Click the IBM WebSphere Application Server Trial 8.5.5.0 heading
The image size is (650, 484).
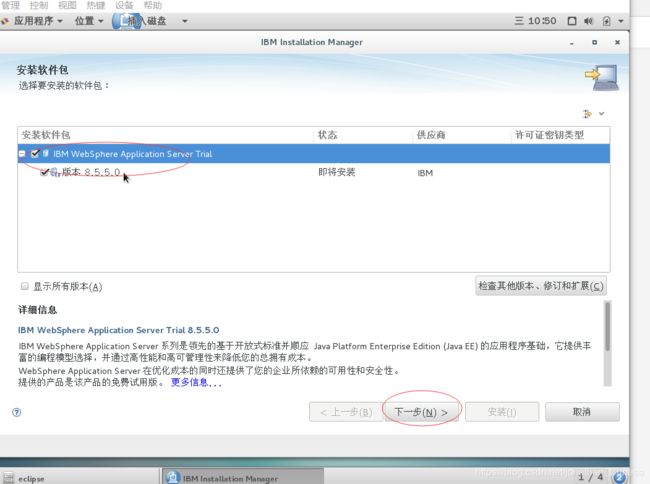119,330
